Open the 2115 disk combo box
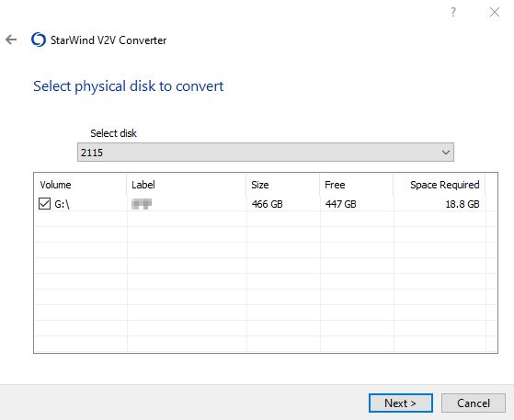Image resolution: width=514 pixels, height=420 pixels. click(266, 153)
